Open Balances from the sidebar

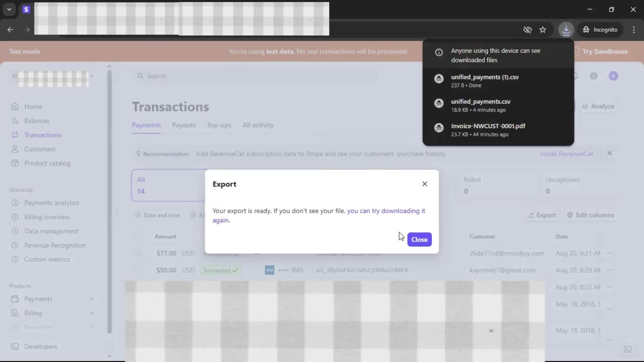click(x=37, y=121)
